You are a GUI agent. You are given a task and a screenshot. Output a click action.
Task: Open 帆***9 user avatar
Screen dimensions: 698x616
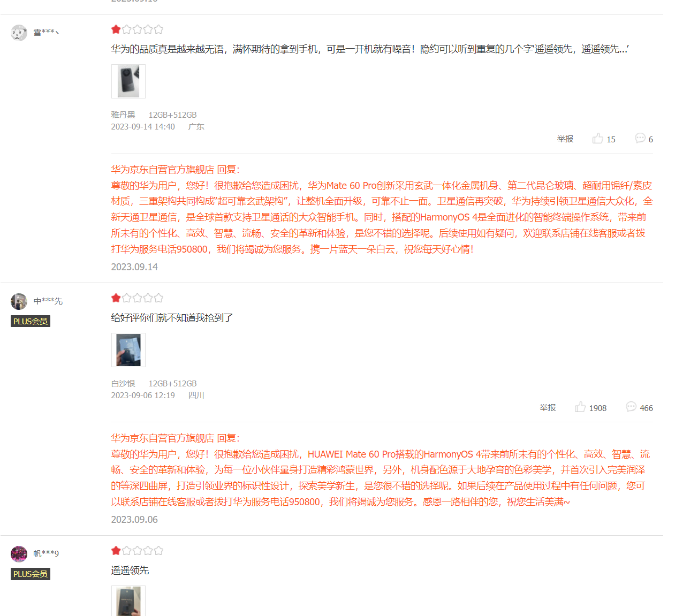(19, 554)
